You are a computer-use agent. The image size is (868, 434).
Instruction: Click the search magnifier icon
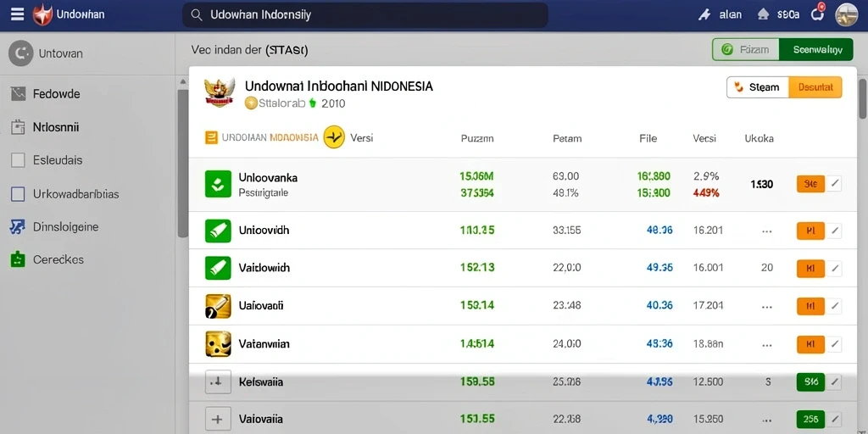(x=196, y=15)
